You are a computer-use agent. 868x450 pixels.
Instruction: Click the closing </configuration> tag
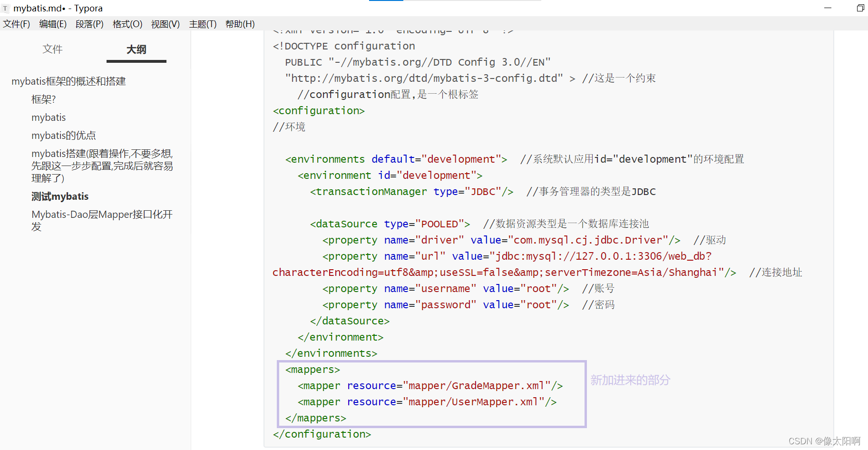click(x=322, y=434)
